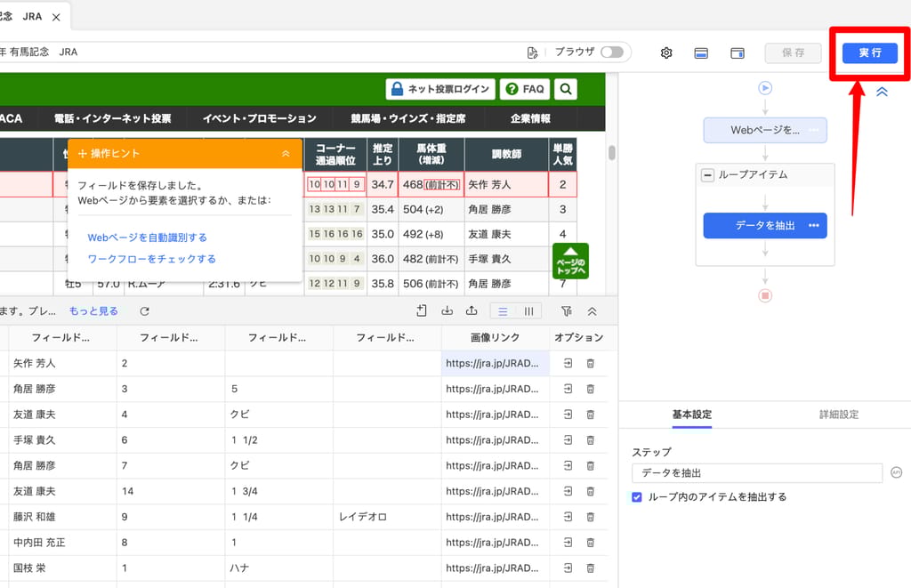Click ページのトップへ green button
The width and height of the screenshot is (911, 588).
point(570,261)
